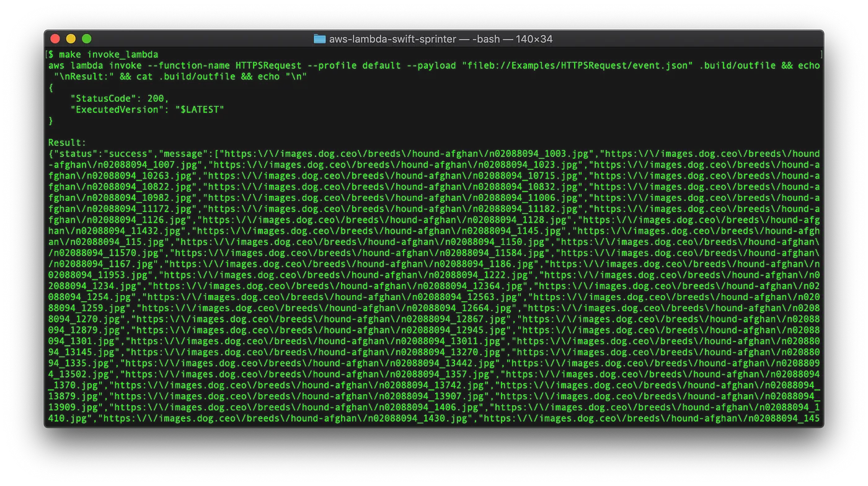This screenshot has width=868, height=486.
Task: Click the n02088094_1430.jpg URL
Action: point(285,418)
